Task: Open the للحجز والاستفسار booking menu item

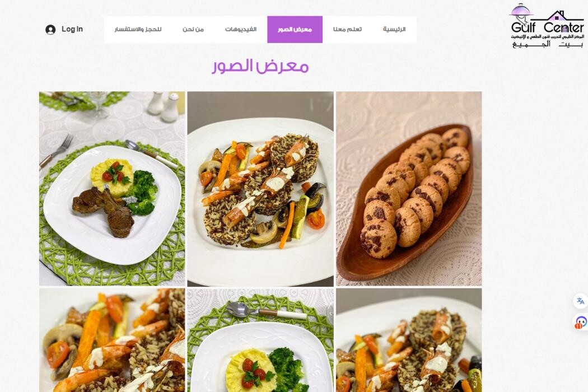Action: (138, 29)
